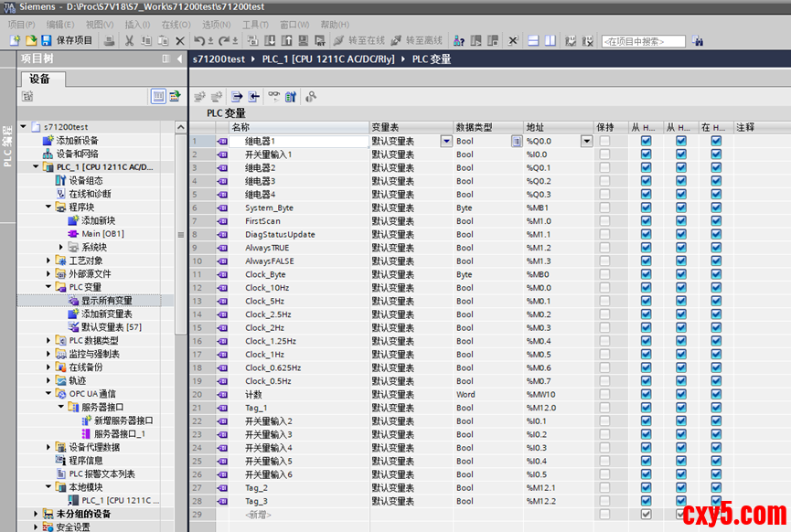Open address dropdown for %Q0.0

(x=586, y=142)
